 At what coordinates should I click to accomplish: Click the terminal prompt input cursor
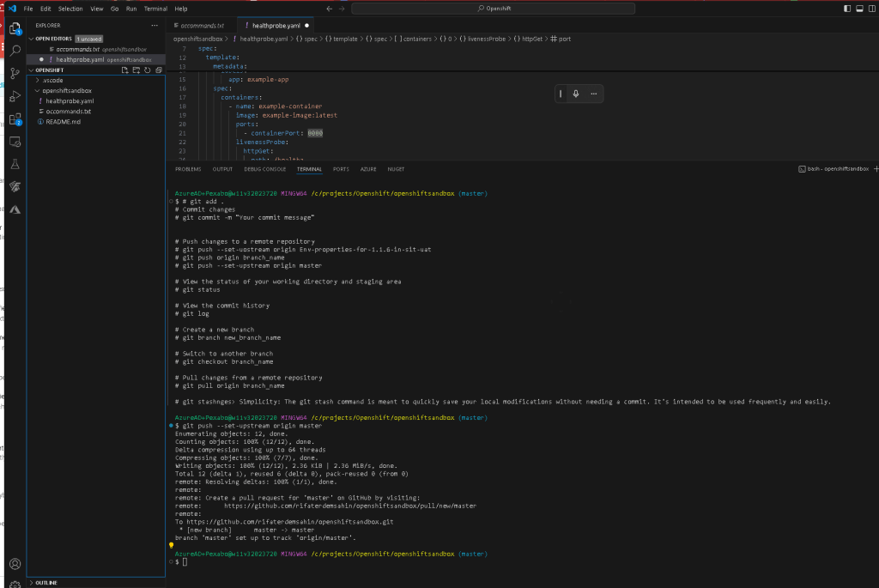[185, 561]
